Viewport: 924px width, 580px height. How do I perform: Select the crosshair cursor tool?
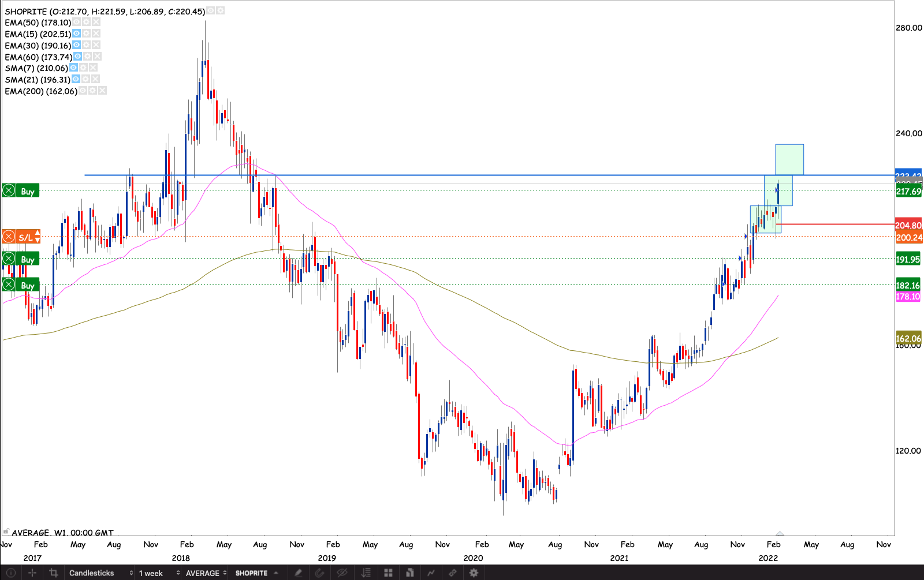pyautogui.click(x=32, y=573)
